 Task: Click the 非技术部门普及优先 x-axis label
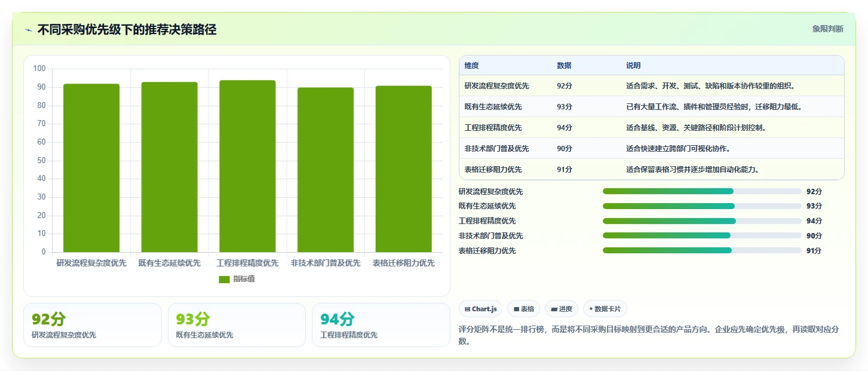pos(326,263)
